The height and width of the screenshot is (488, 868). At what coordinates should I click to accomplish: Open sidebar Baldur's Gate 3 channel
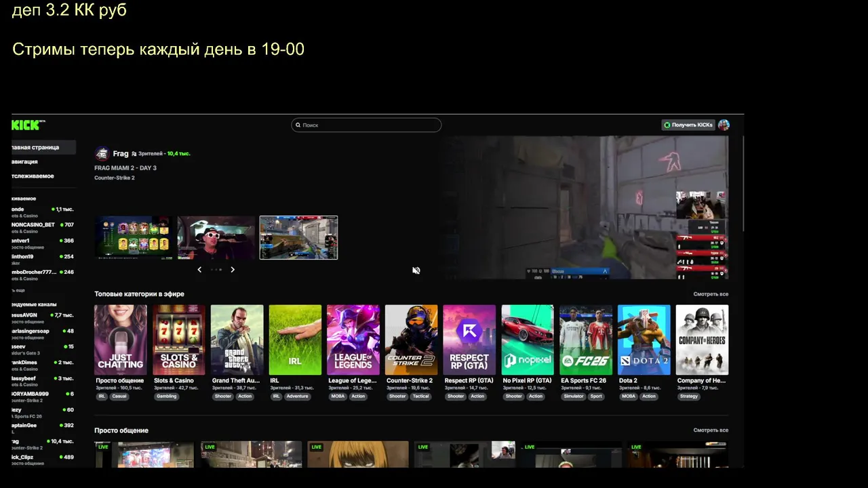43,349
